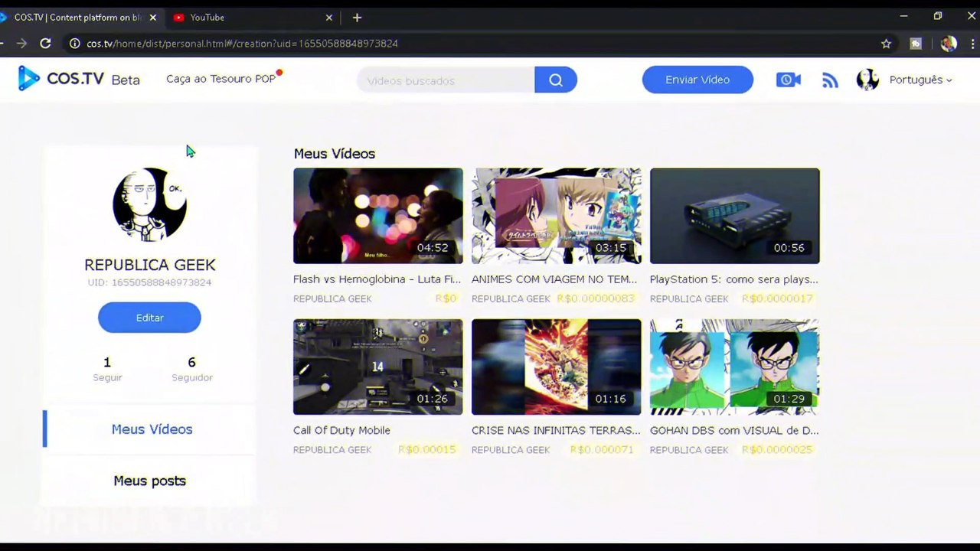Close the COS.TV tab
980x551 pixels.
pos(152,18)
